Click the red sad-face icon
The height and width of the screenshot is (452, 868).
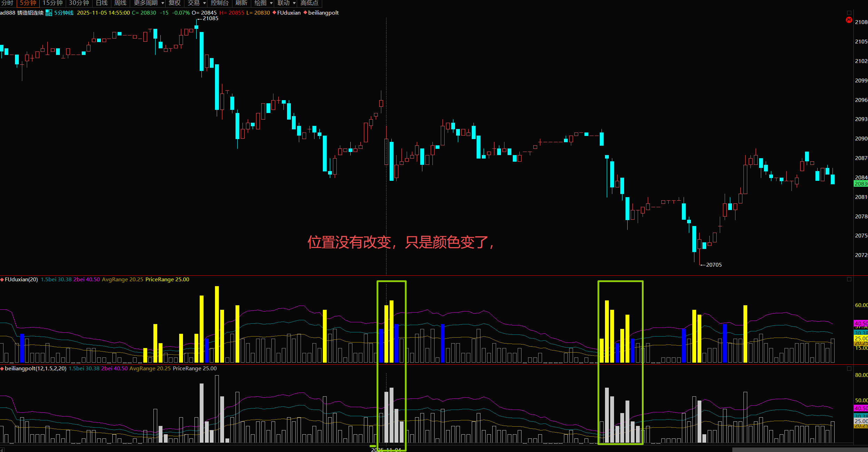[x=849, y=20]
